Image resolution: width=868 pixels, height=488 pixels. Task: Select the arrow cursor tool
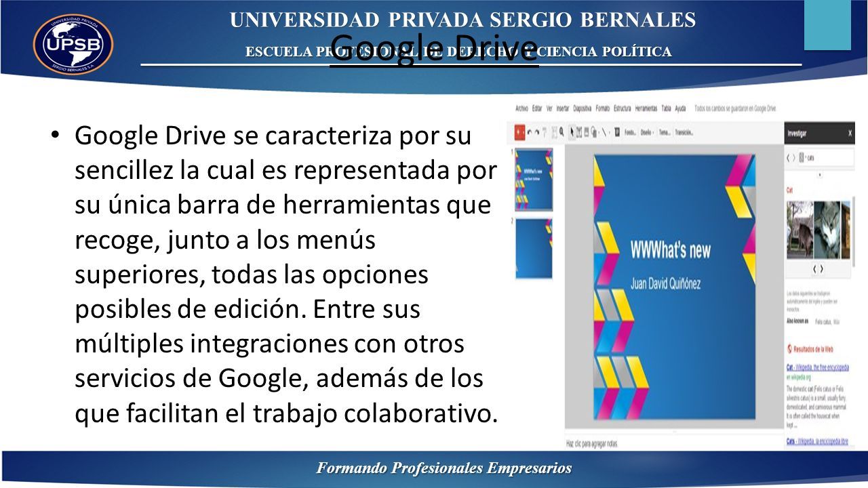(572, 132)
